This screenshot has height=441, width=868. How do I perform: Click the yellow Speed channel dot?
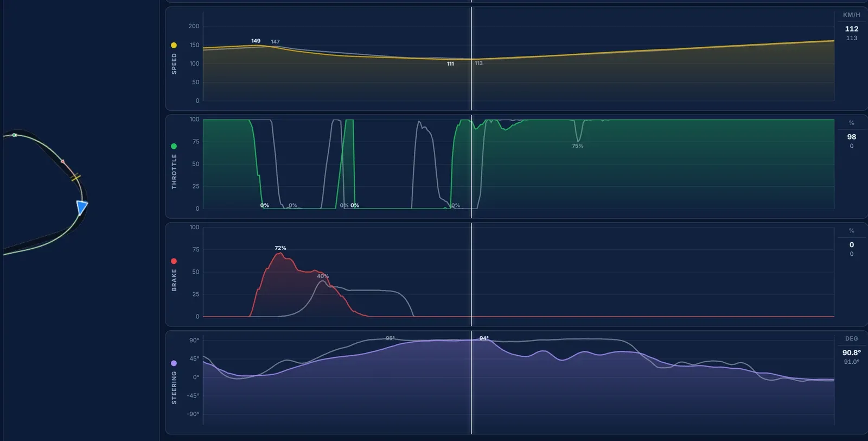click(174, 46)
